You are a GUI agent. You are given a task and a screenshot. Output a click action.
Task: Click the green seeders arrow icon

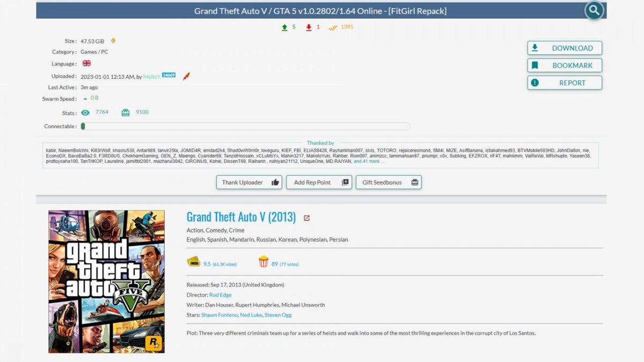(x=284, y=27)
